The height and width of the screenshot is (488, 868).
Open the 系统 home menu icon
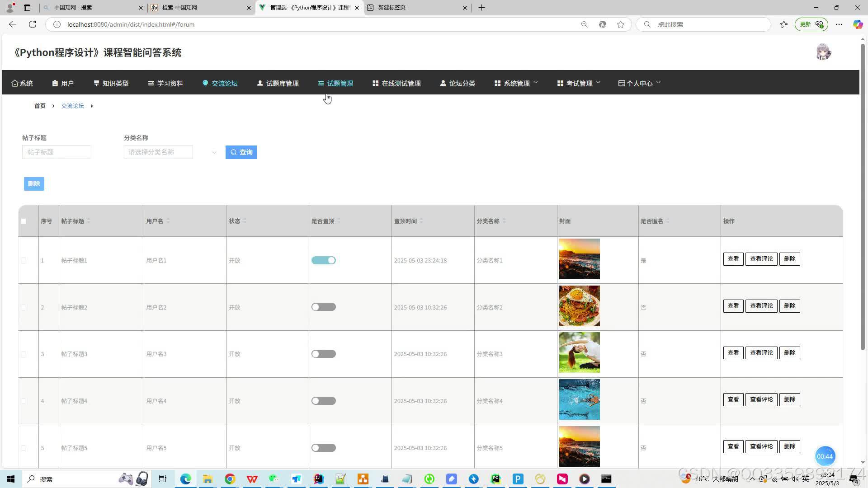tap(22, 83)
